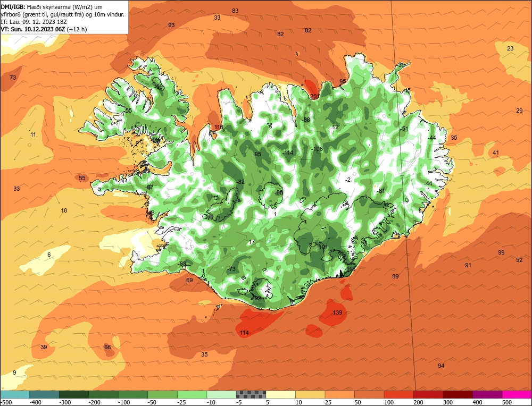Click the 'DMI/IGB:' title text

point(13,7)
